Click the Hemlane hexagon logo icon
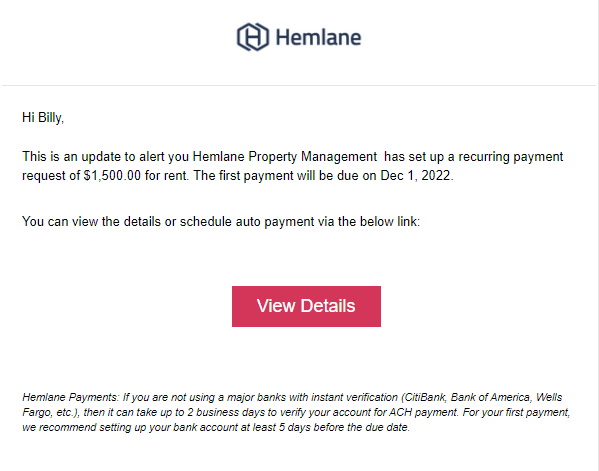 [253, 37]
